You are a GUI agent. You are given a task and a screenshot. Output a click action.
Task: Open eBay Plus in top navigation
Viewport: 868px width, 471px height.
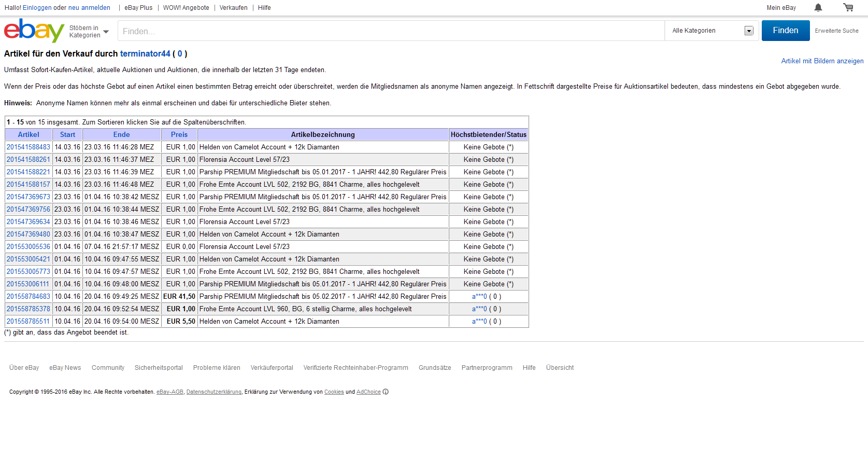click(138, 8)
